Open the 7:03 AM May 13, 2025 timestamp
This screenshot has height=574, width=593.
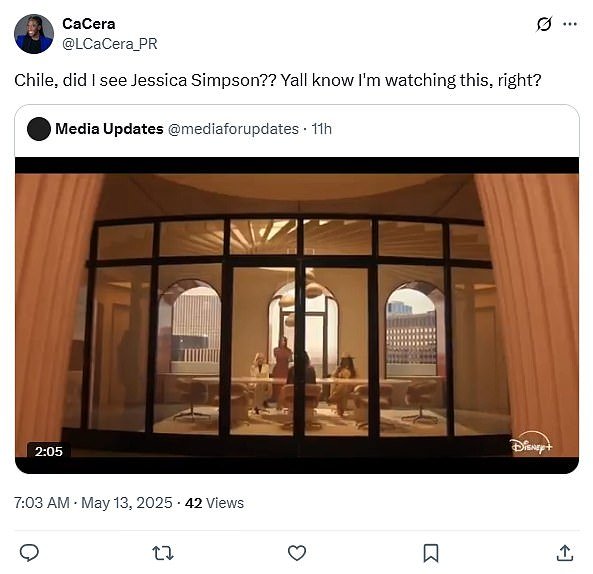(x=93, y=503)
